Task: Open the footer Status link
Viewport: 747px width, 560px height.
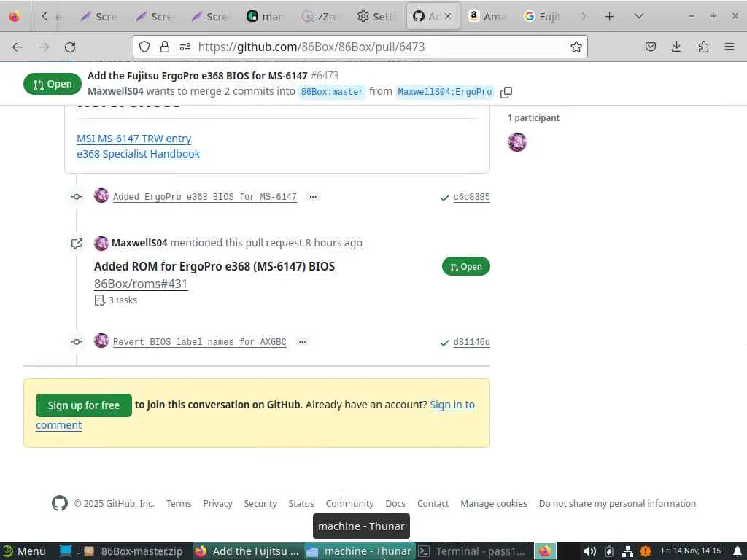Action: [x=301, y=503]
